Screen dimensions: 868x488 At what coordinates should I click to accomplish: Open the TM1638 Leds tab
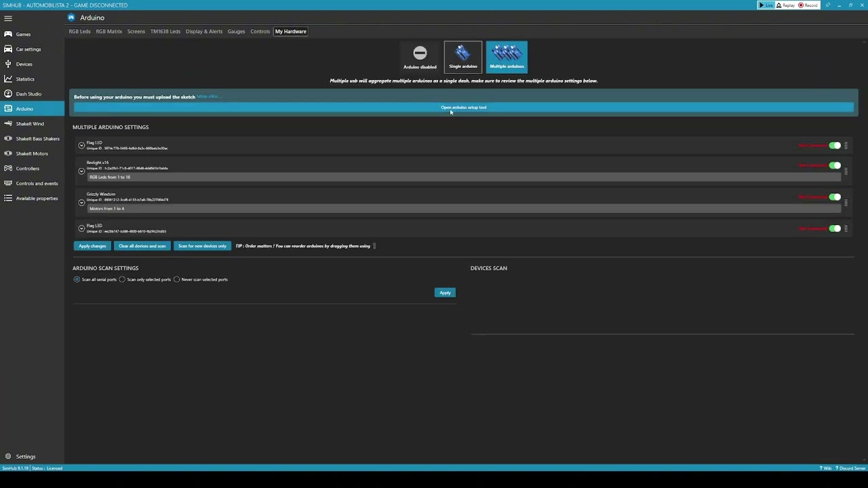[x=165, y=31]
